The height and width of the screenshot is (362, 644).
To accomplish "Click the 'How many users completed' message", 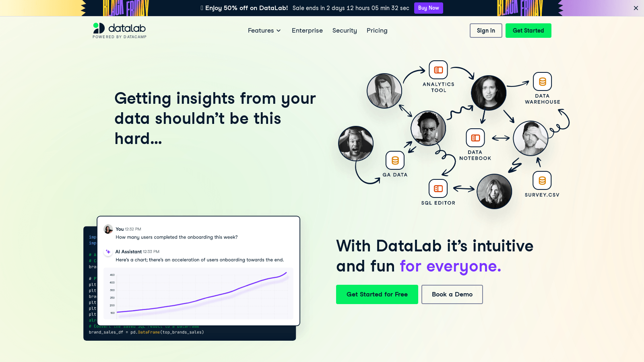I will point(177,237).
